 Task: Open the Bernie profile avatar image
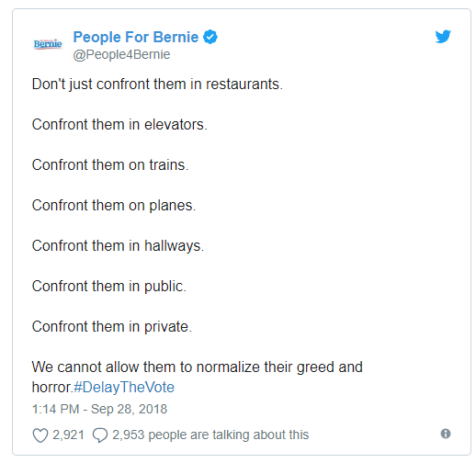pos(48,44)
